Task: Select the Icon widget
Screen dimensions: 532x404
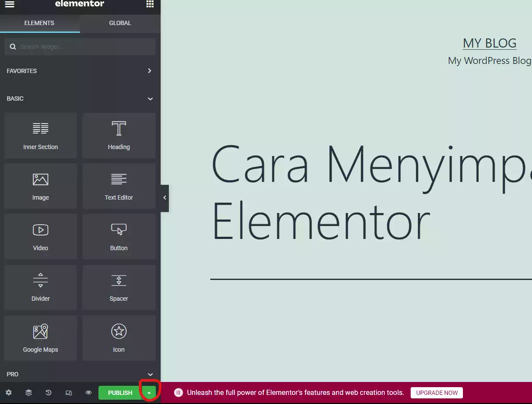Action: point(119,338)
